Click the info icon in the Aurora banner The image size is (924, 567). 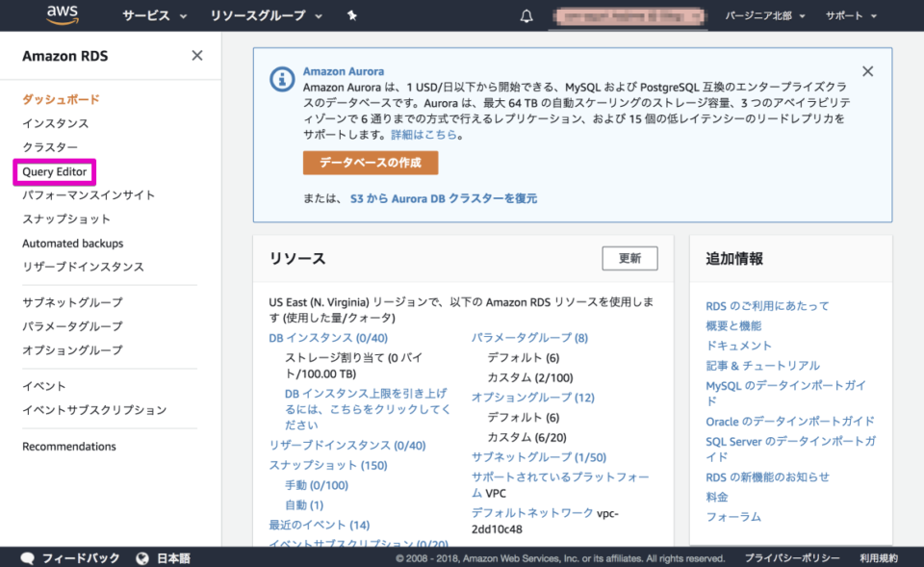coord(280,80)
